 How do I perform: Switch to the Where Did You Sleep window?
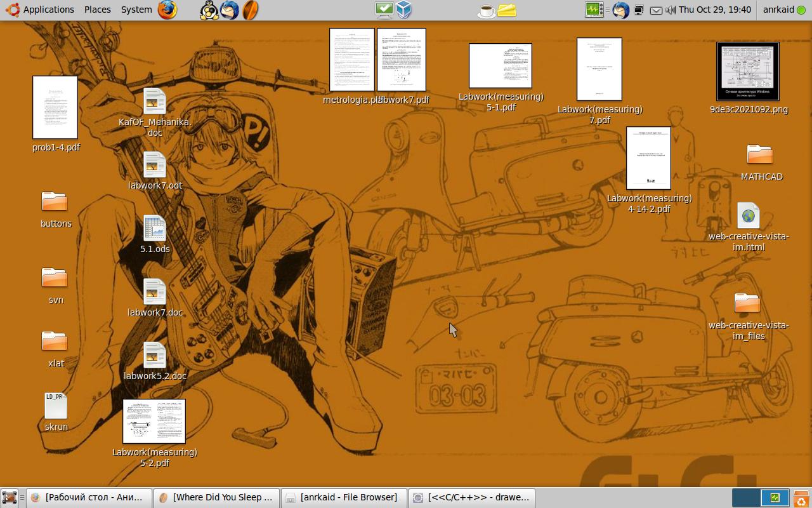click(x=216, y=497)
